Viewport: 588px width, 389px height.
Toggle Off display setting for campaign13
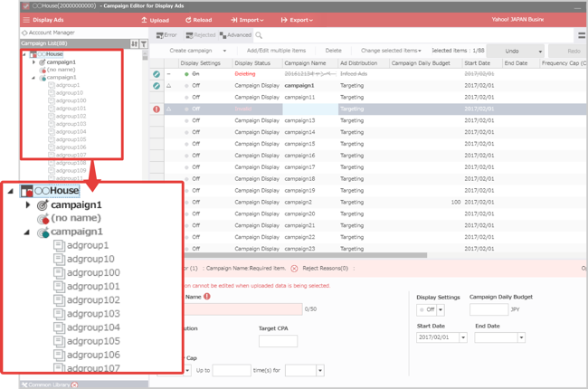193,120
